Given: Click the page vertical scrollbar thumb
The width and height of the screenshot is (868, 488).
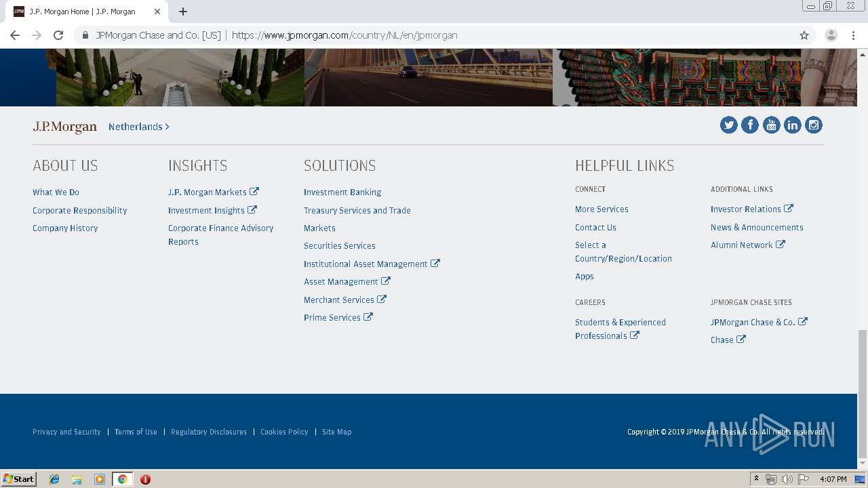Looking at the screenshot, I should [862, 393].
